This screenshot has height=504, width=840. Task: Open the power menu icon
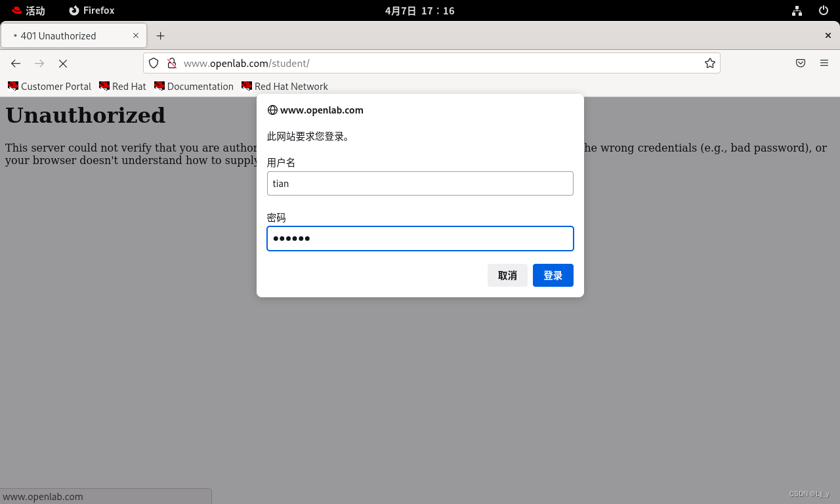[x=824, y=10]
